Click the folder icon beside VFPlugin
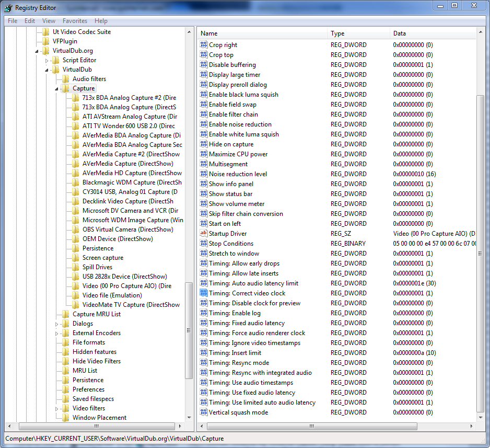 pyautogui.click(x=46, y=41)
